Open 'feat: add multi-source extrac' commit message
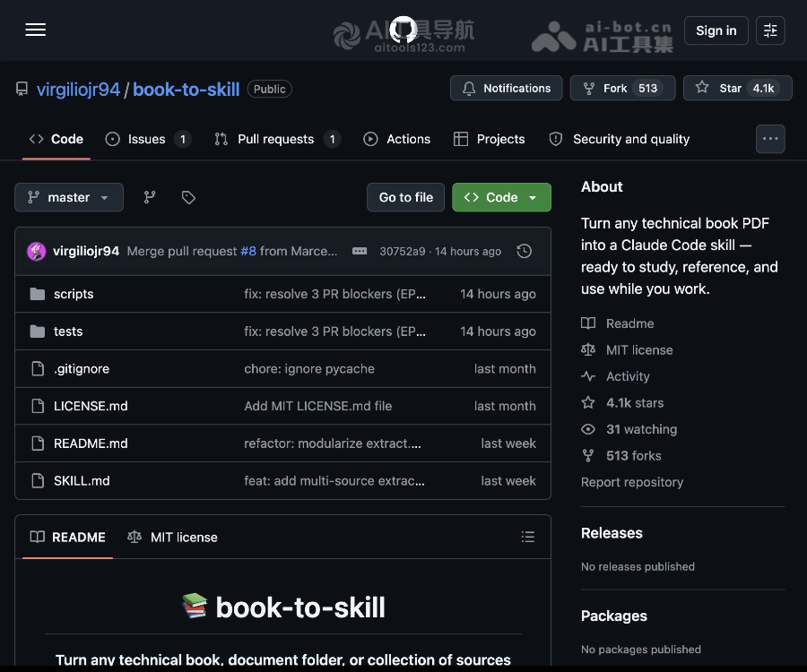This screenshot has height=672, width=807. [x=334, y=481]
